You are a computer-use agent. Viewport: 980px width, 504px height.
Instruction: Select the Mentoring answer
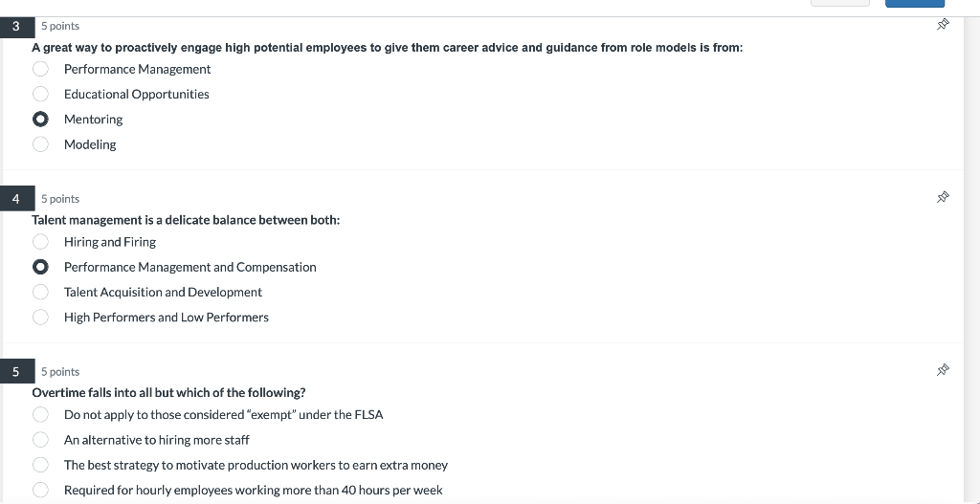40,119
